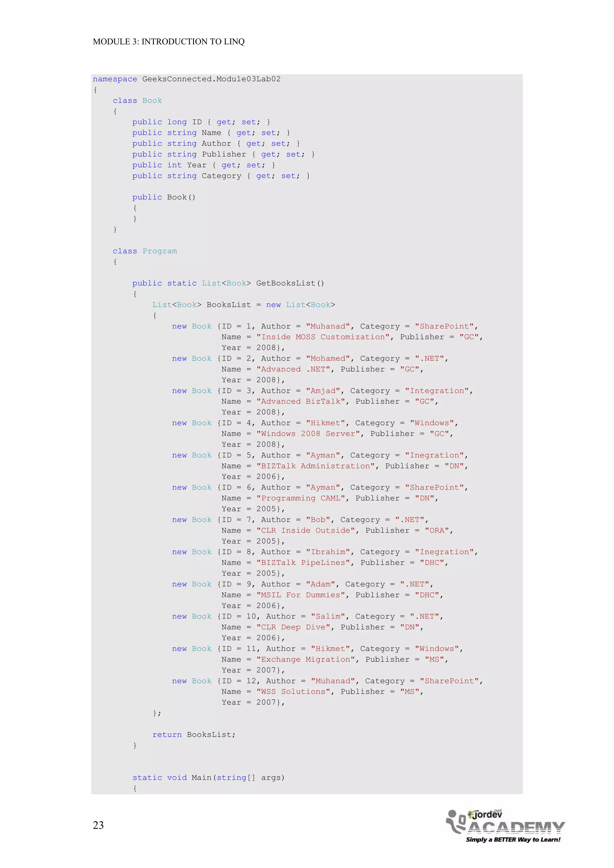Click the "Programming CAML" string
This screenshot has width=614, height=868.
point(301,498)
